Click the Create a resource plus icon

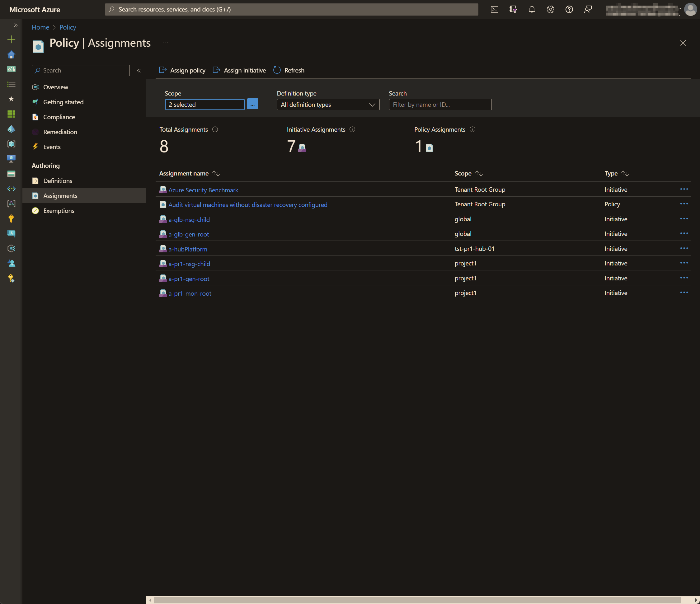[x=11, y=40]
